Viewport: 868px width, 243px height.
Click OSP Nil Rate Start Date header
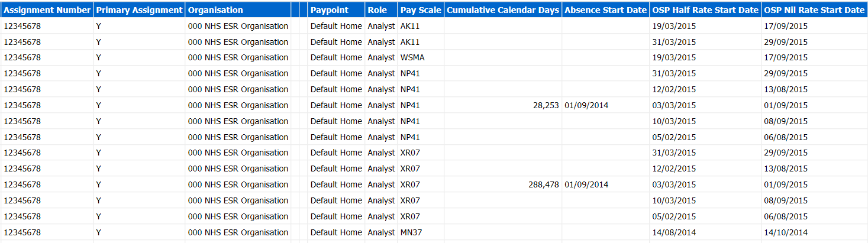814,10
